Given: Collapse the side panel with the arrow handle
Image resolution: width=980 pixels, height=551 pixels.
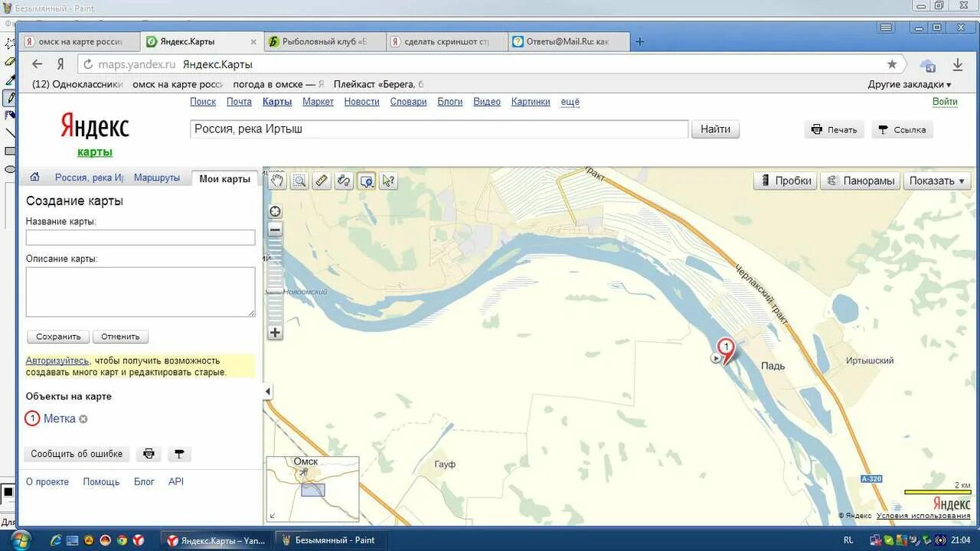Looking at the screenshot, I should (x=267, y=392).
